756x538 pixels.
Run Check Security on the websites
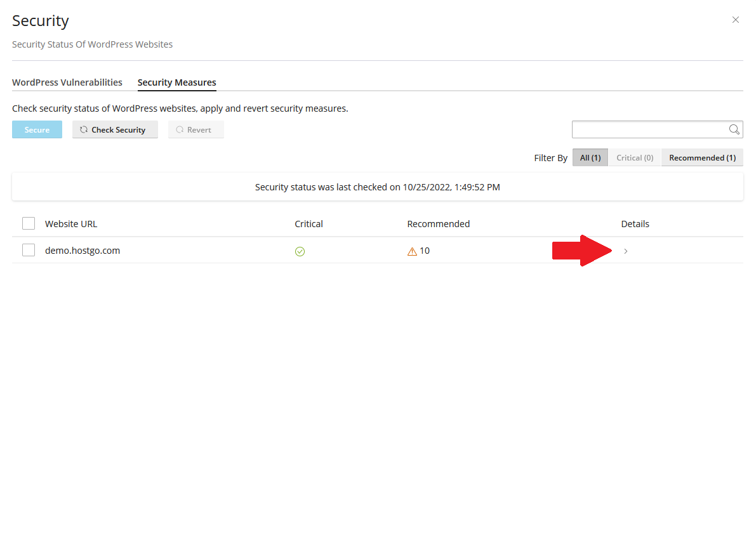[x=115, y=129]
